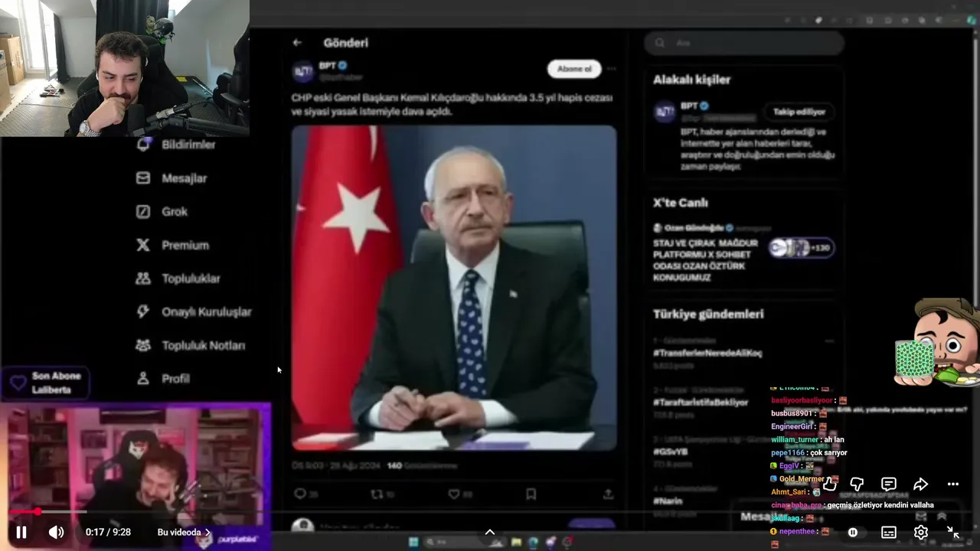The image size is (980, 551).
Task: Expand the upward chevron above the taskbar
Action: click(490, 532)
